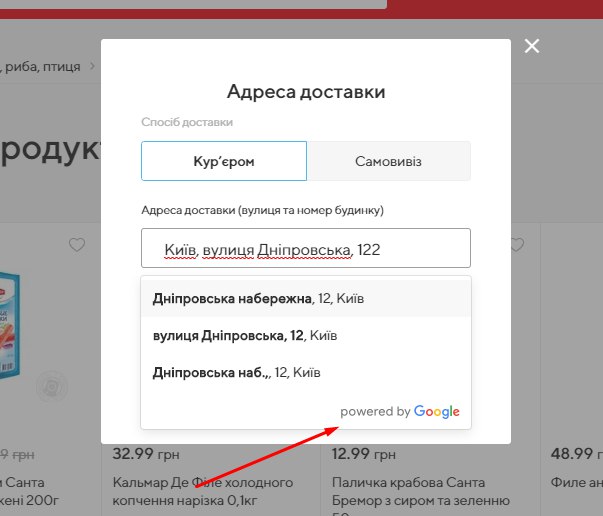The image size is (603, 516).
Task: Open the 'риба, птиця' breadcrumb link
Action: click(42, 67)
